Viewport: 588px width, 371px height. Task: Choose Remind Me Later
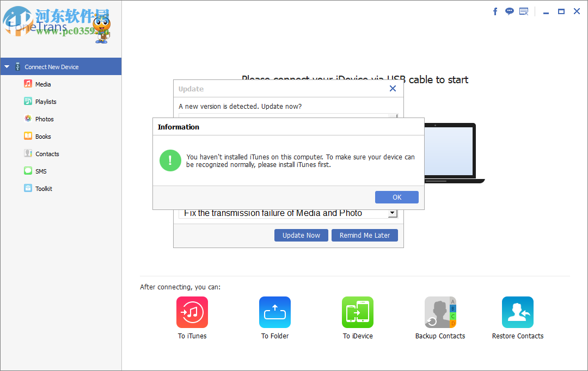click(x=364, y=235)
